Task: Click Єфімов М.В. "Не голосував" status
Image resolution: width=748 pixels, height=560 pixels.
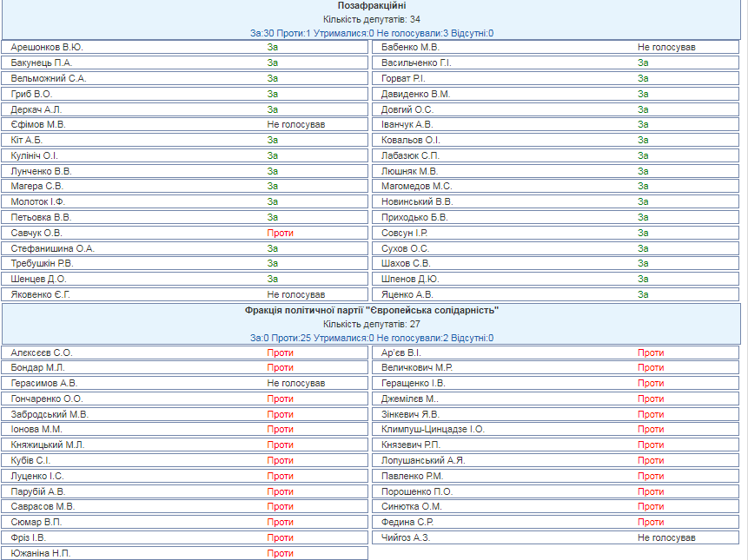Action: (295, 124)
